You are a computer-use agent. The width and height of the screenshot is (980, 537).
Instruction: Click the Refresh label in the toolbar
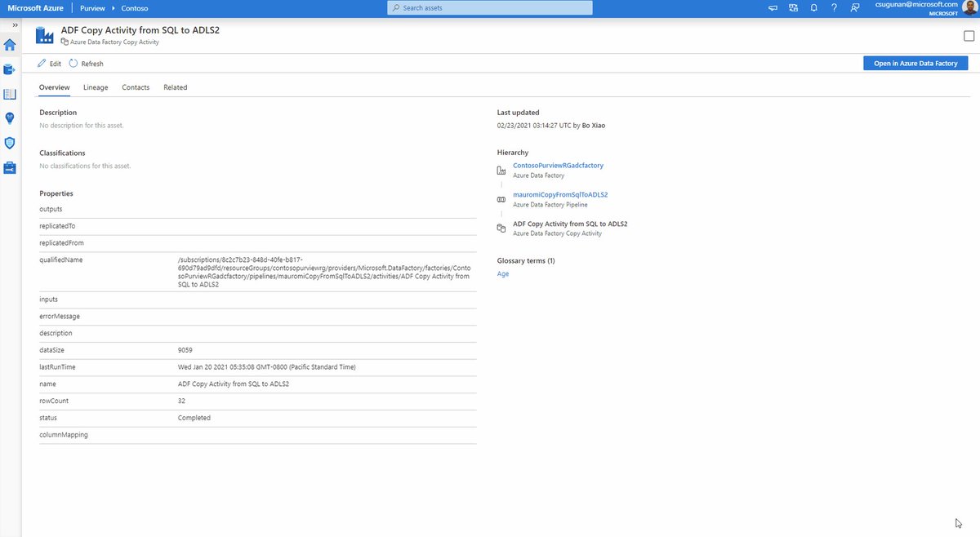pyautogui.click(x=92, y=64)
